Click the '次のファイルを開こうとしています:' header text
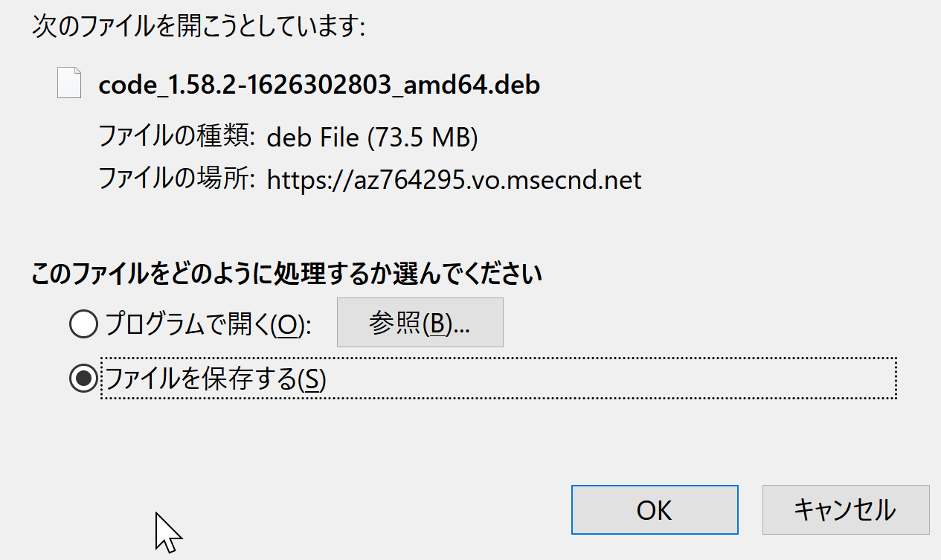Image resolution: width=941 pixels, height=560 pixels. click(199, 28)
